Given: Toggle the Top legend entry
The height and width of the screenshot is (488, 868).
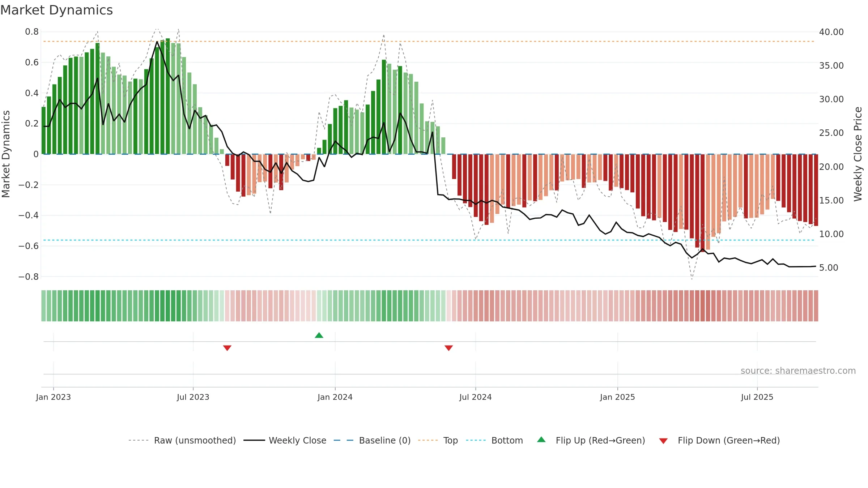Looking at the screenshot, I should 438,440.
